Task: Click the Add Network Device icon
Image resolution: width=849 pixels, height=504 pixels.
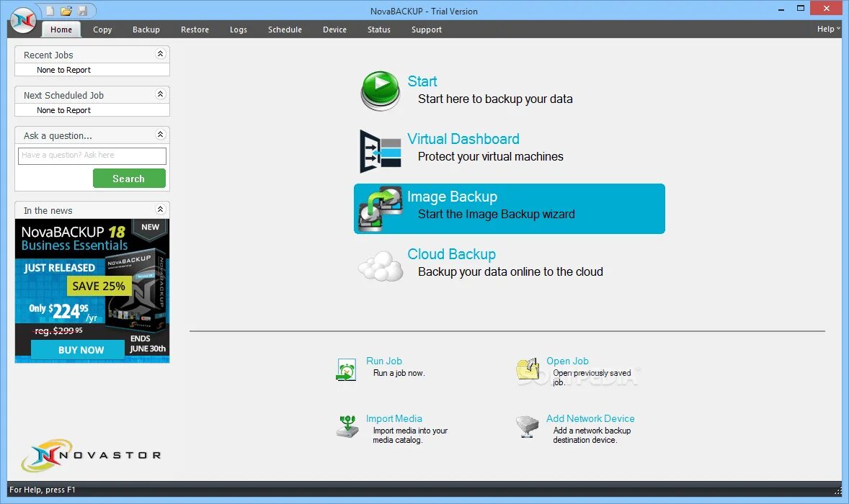Action: click(x=527, y=426)
